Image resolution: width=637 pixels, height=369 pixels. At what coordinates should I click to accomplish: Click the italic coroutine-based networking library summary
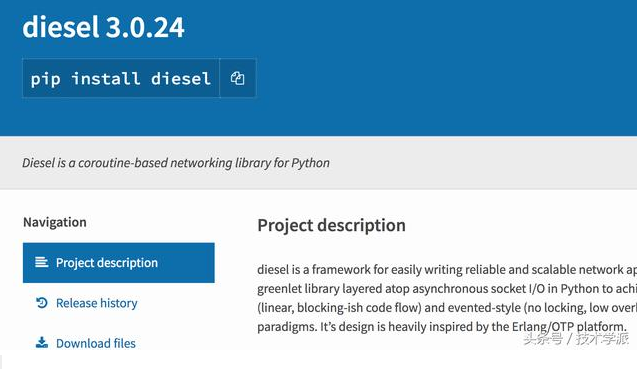176,163
